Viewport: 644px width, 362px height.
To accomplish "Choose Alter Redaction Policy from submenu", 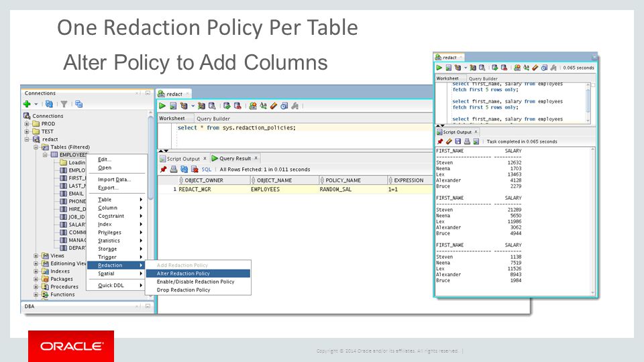I will 198,274.
